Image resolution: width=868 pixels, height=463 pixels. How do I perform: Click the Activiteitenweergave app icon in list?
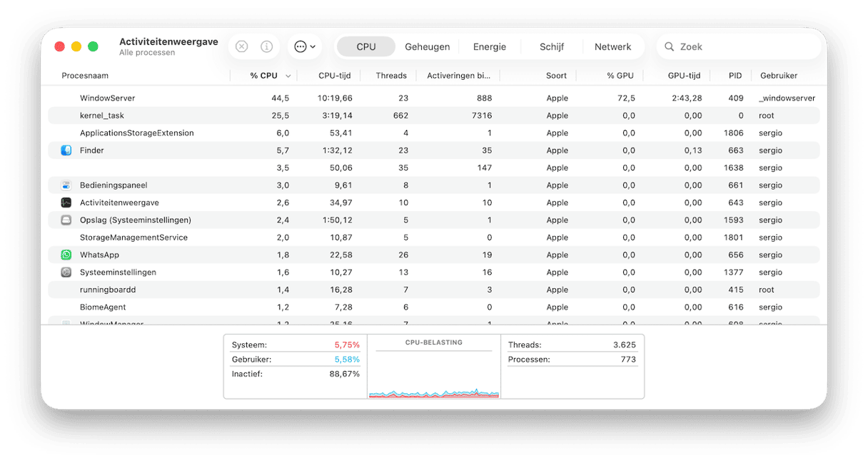[66, 203]
